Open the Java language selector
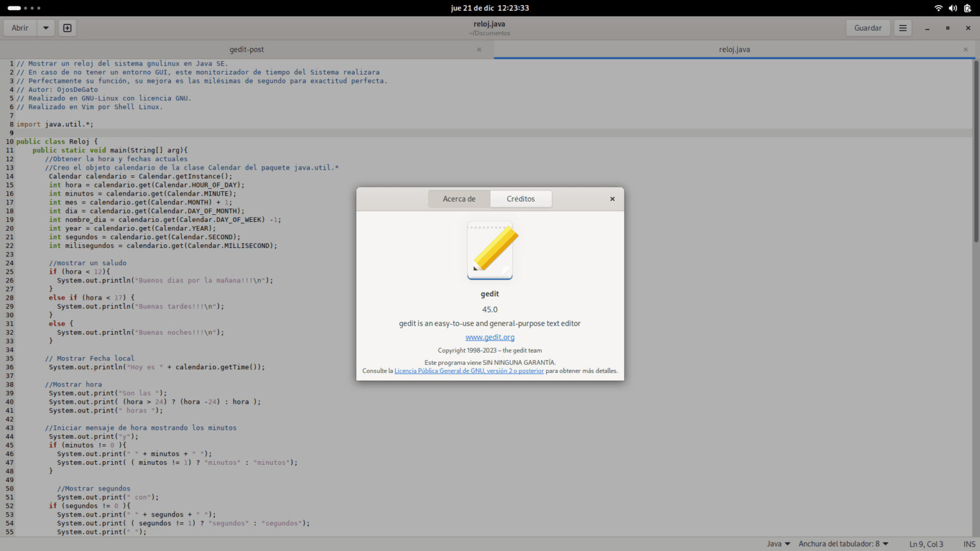The height and width of the screenshot is (551, 980). [778, 543]
